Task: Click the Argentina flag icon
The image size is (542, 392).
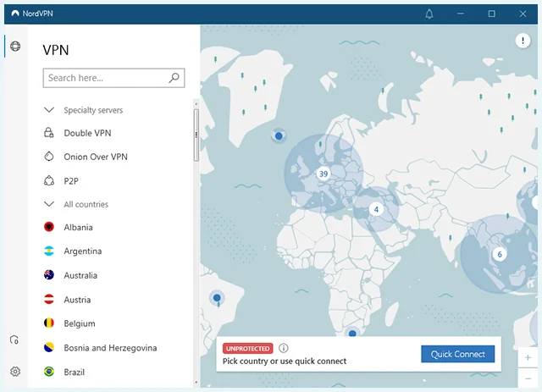Action: click(x=49, y=251)
